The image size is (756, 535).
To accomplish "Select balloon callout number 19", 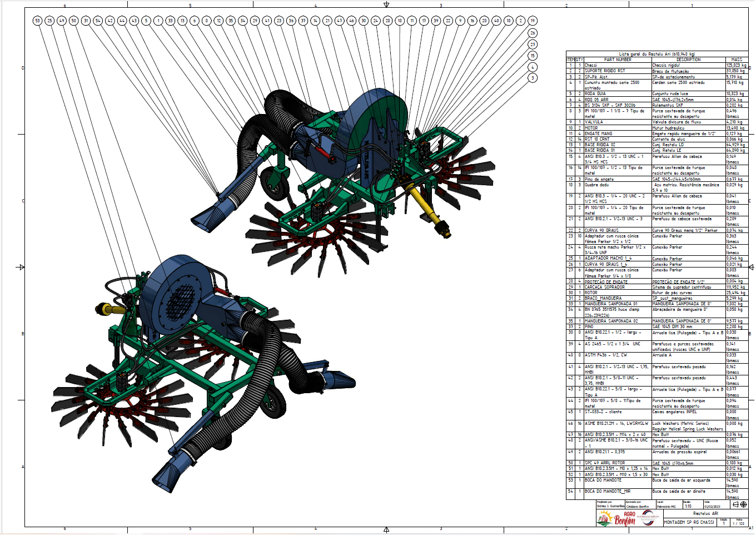I will [533, 21].
